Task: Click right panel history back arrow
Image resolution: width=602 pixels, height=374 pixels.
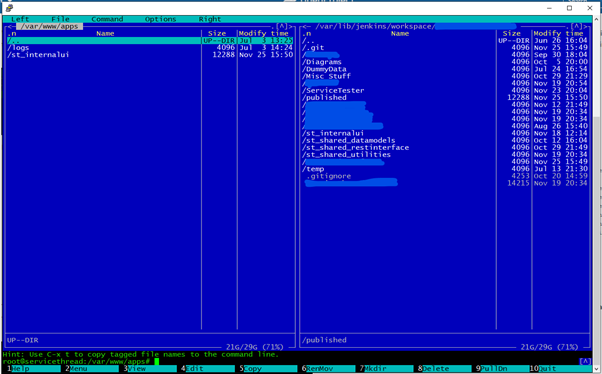Action: [x=304, y=26]
